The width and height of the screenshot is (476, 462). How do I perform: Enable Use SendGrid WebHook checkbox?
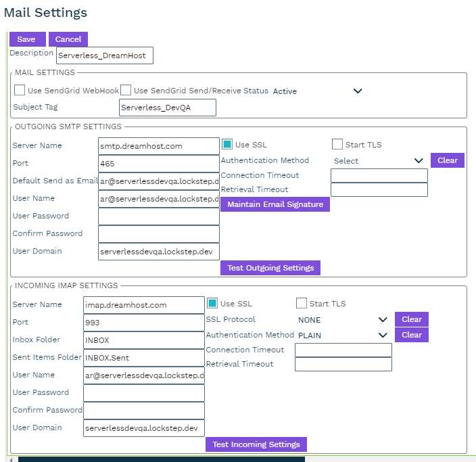tap(20, 90)
